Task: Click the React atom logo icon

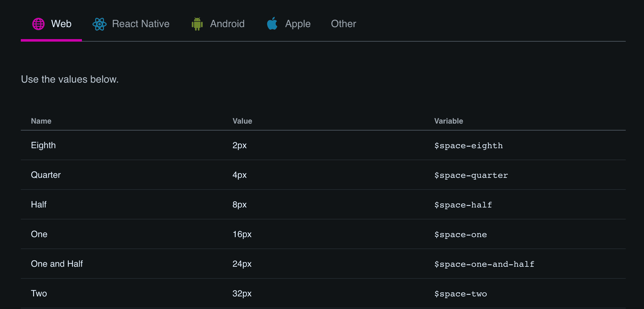Action: pyautogui.click(x=99, y=24)
